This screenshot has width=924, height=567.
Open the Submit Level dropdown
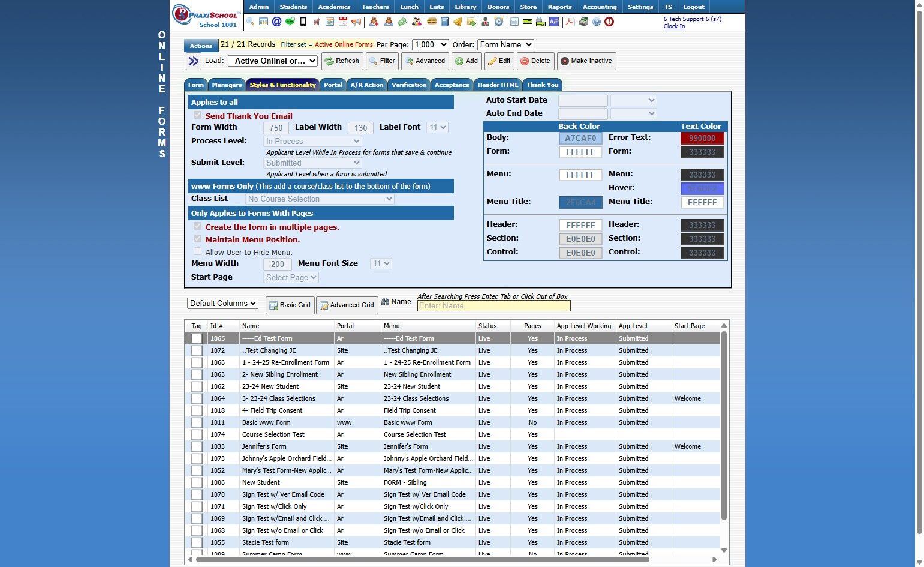[x=312, y=163]
